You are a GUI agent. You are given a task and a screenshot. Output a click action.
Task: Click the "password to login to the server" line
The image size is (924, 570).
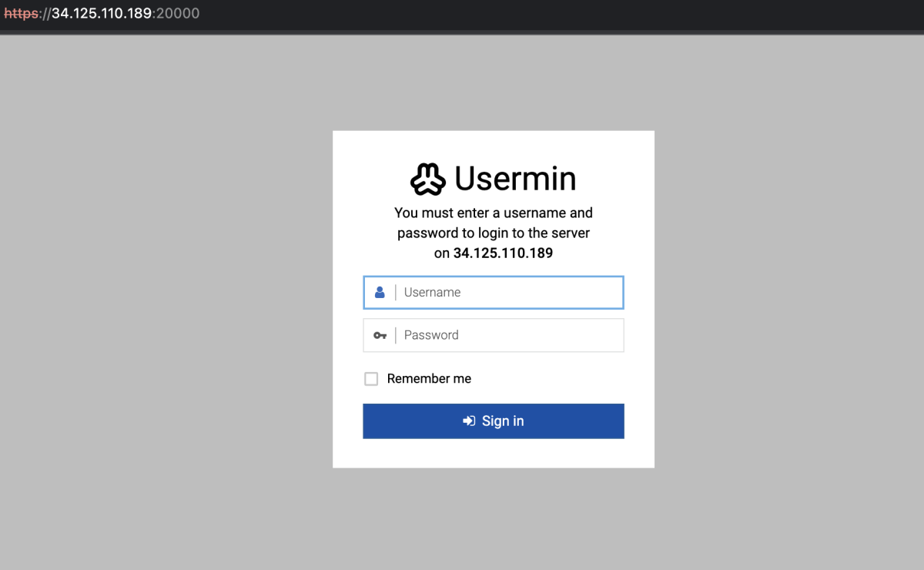click(494, 233)
